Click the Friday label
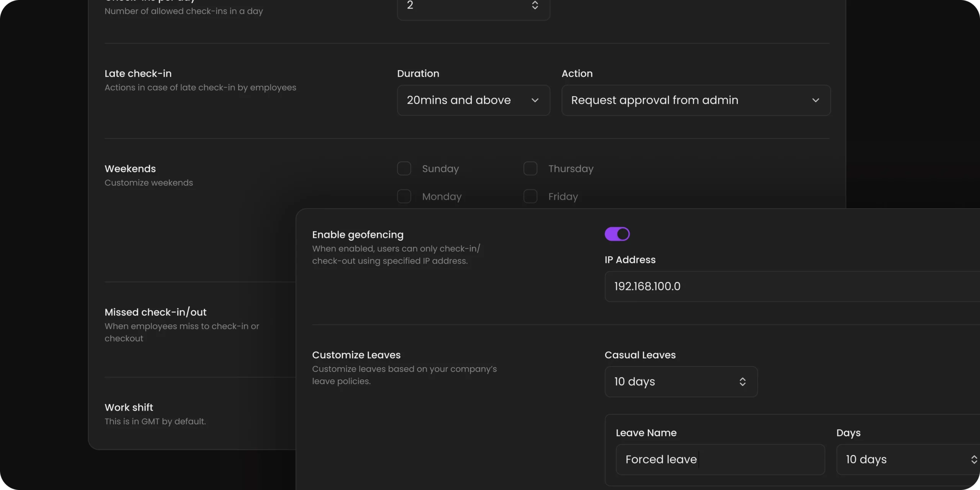 [x=563, y=197]
